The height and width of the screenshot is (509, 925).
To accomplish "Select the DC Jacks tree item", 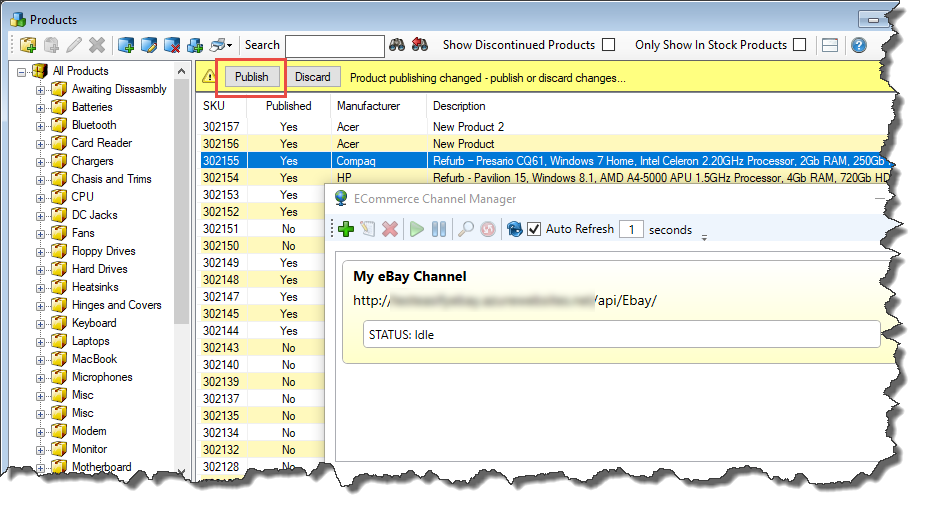I will (x=94, y=215).
